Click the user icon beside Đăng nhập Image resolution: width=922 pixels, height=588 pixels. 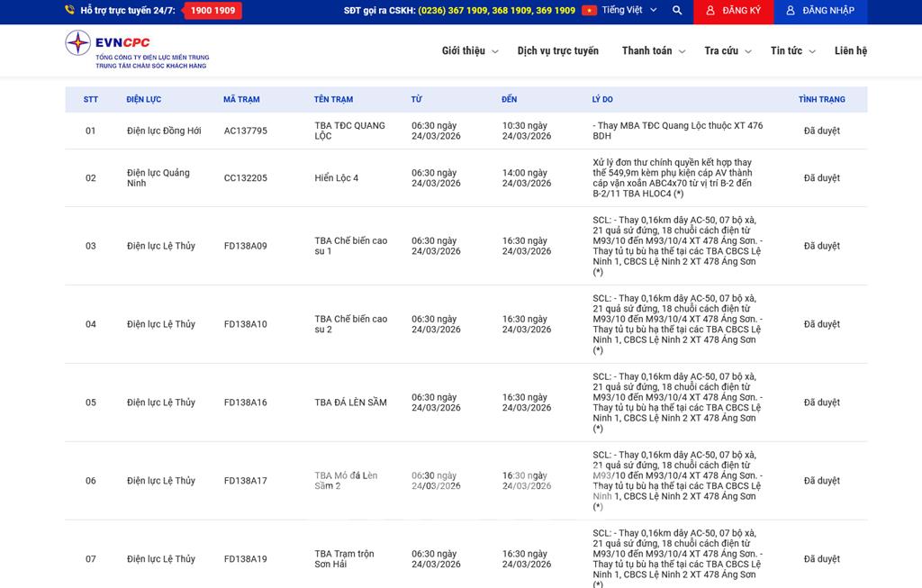click(x=791, y=11)
